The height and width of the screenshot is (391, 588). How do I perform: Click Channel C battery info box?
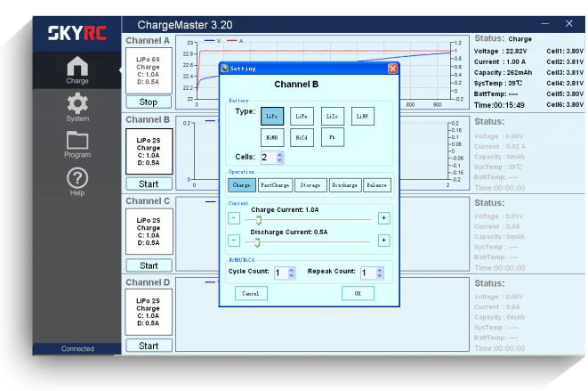click(149, 230)
